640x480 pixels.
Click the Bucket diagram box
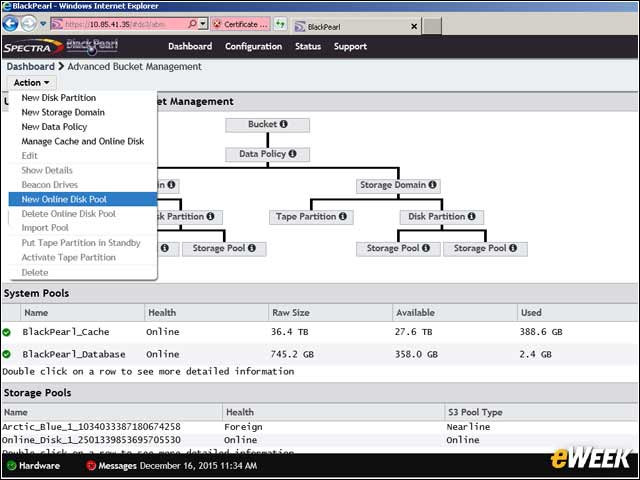pos(267,125)
